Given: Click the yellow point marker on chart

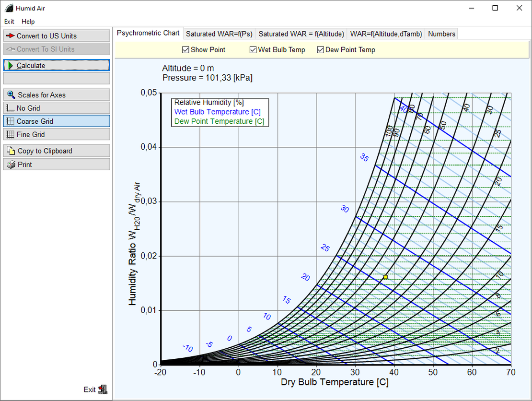Looking at the screenshot, I should click(385, 277).
